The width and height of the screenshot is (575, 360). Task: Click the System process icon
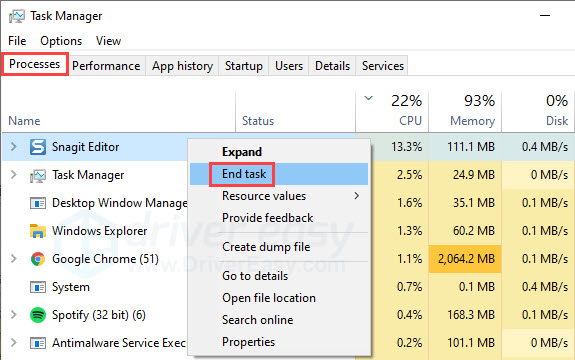tap(38, 287)
